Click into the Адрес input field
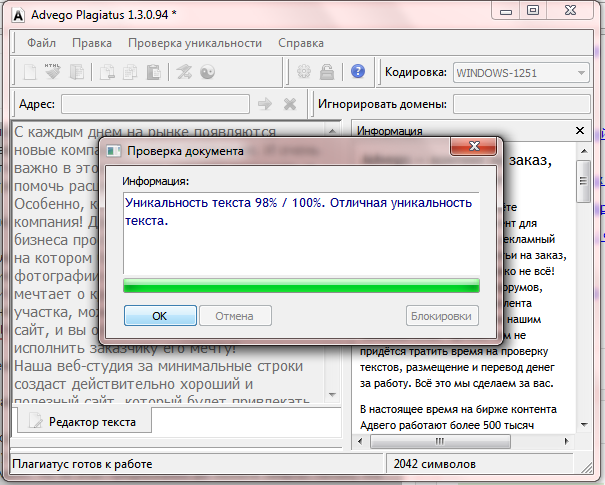This screenshot has width=605, height=485. pyautogui.click(x=155, y=104)
